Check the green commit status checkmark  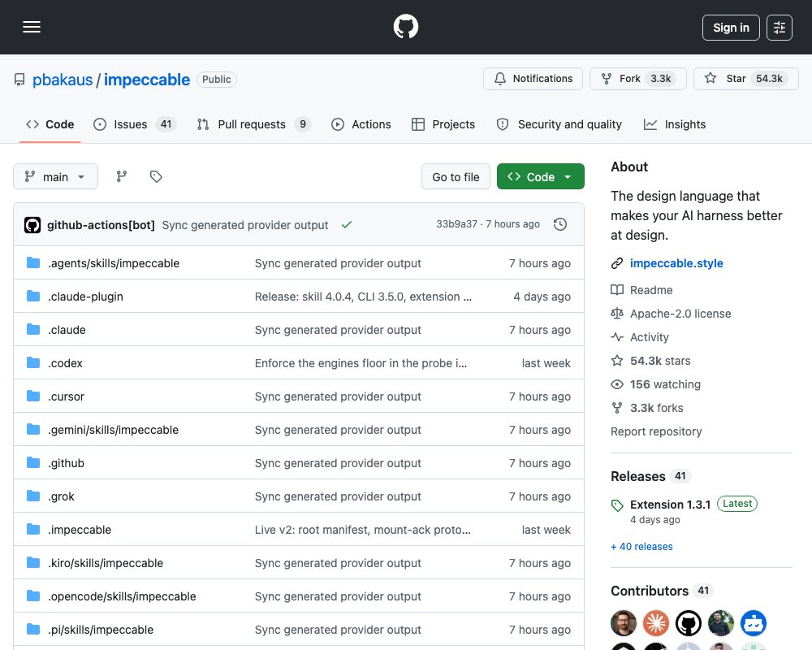tap(347, 224)
